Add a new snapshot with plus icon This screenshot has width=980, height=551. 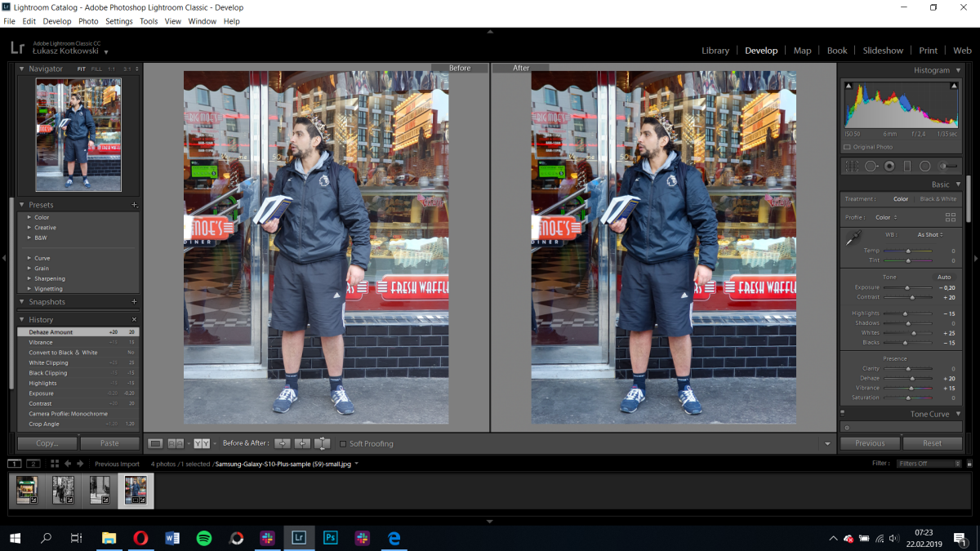(134, 302)
